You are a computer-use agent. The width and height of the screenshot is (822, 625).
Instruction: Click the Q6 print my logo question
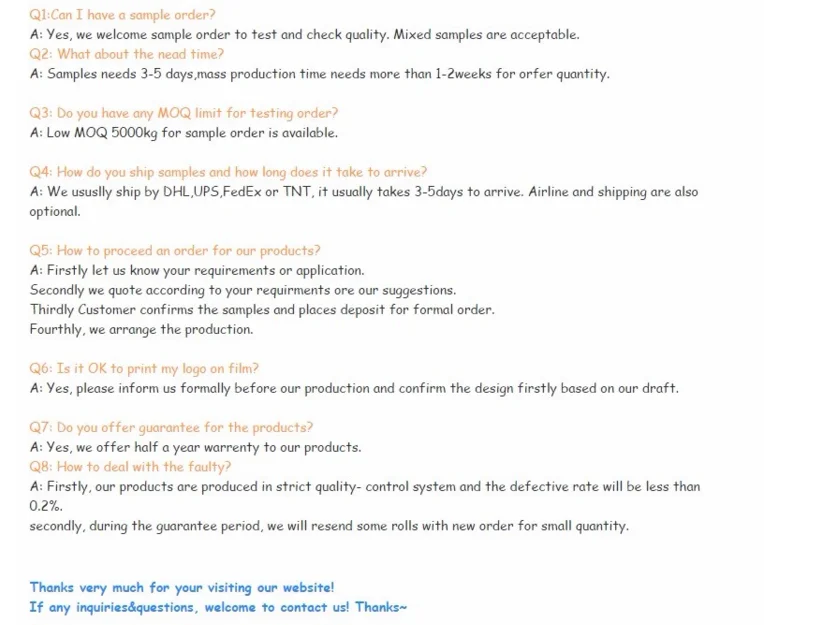click(144, 368)
